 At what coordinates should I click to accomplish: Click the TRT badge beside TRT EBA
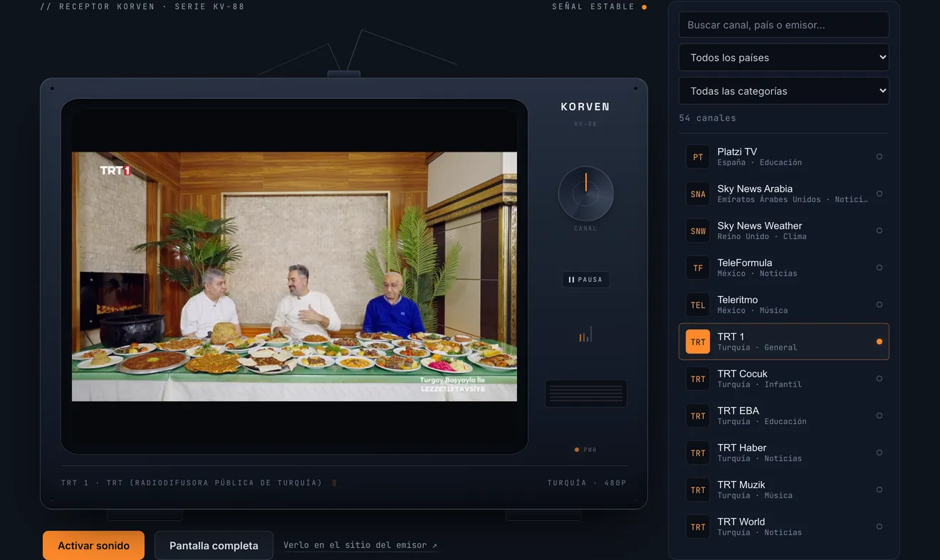click(698, 416)
